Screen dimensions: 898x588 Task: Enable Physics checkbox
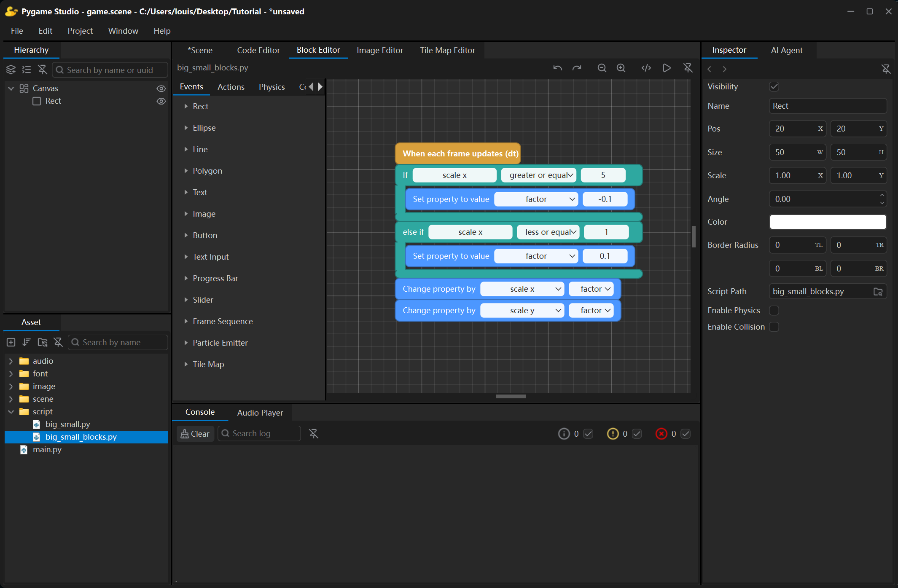pyautogui.click(x=774, y=311)
